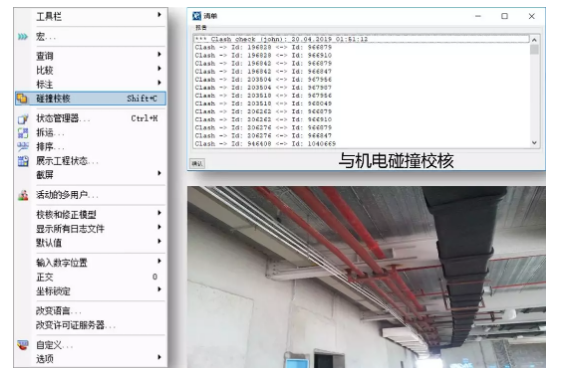564x371 pixels.
Task: Choose 拆运... menu entry
Action: [90, 133]
